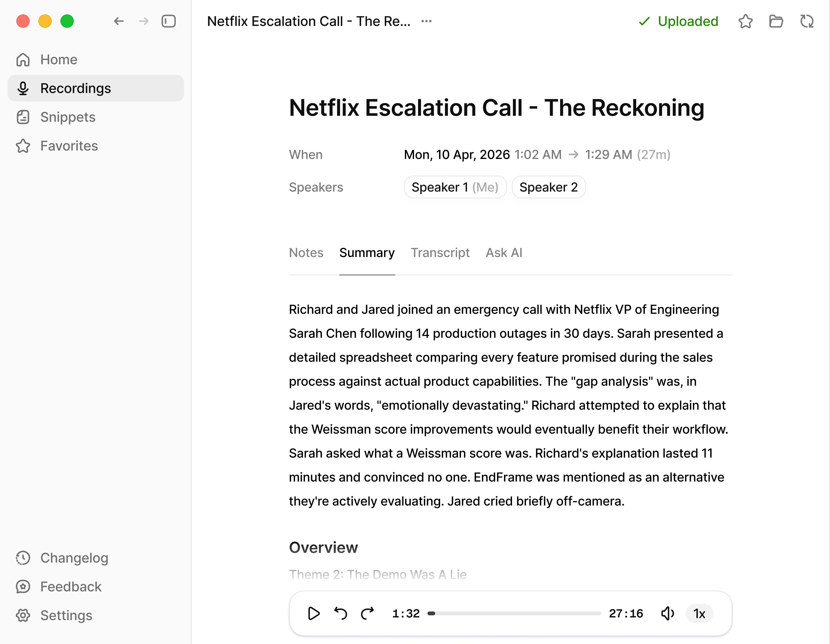The image size is (830, 644).
Task: Click the Speaker 1 (Me) chip
Action: pyautogui.click(x=455, y=187)
